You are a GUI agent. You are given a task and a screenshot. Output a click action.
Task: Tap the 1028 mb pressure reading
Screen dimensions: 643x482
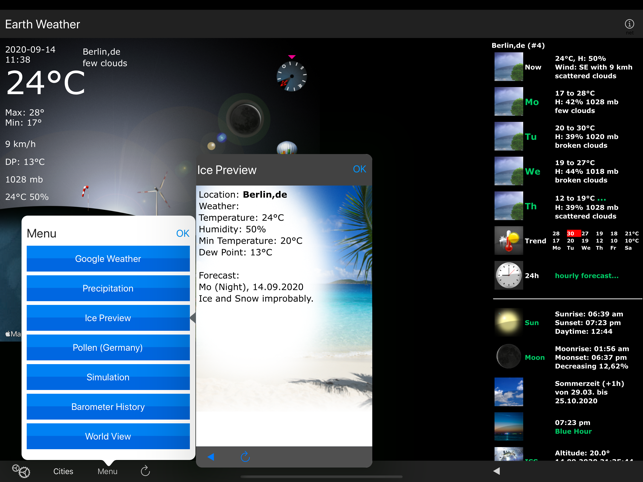coord(24,180)
